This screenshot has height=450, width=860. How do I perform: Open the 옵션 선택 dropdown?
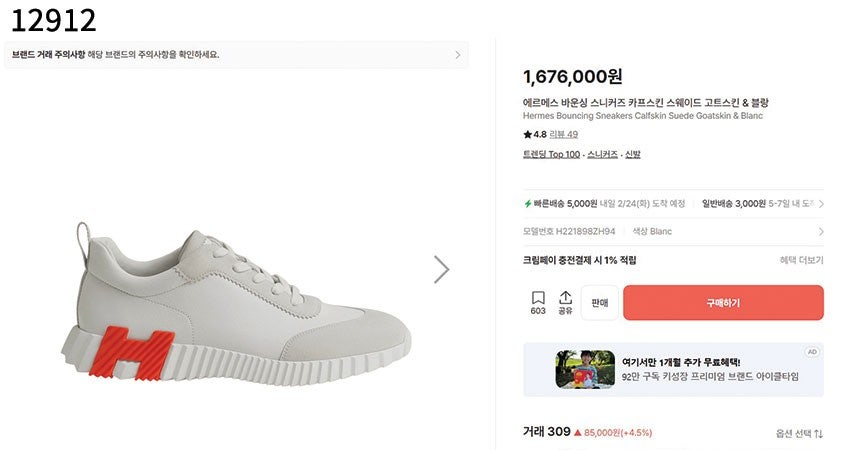point(799,433)
